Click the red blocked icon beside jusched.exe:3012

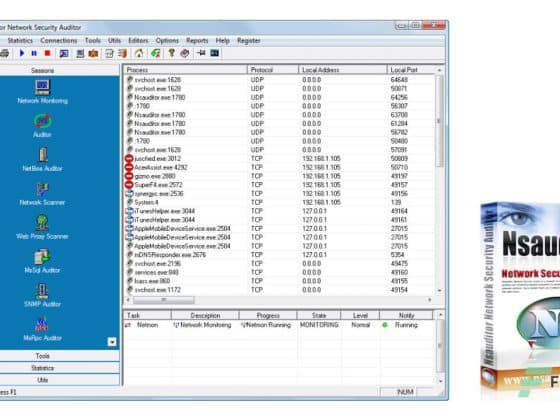click(129, 159)
